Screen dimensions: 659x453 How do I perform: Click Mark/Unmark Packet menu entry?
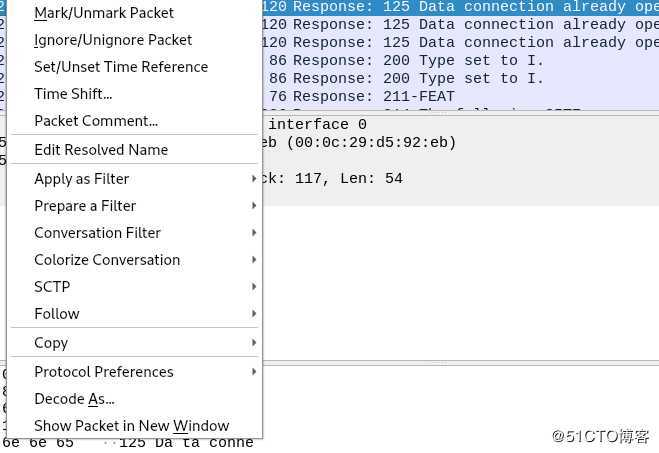tap(104, 13)
